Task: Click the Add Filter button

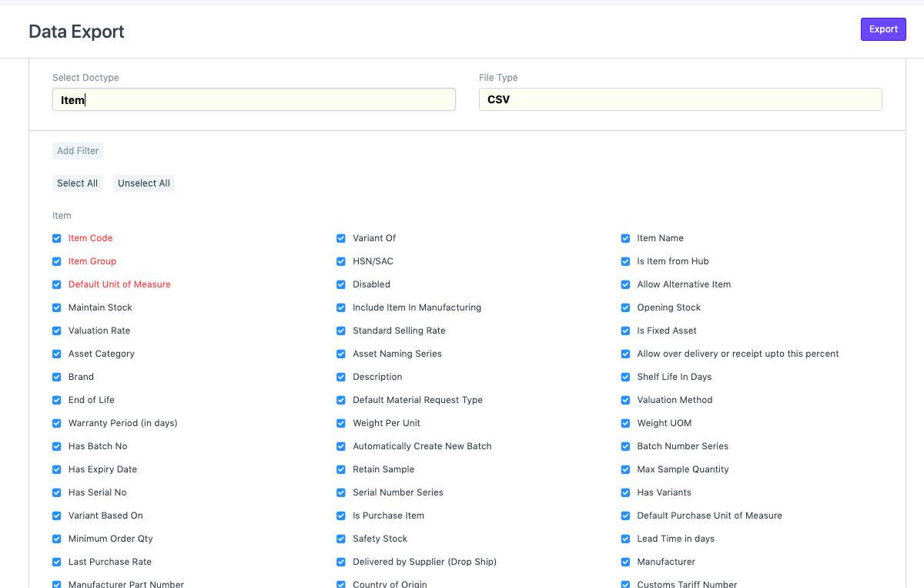Action: (78, 151)
